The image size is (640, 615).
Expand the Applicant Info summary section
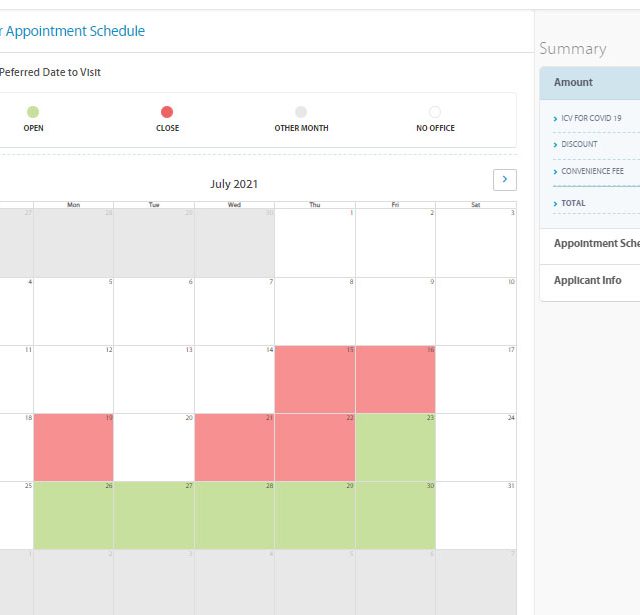coord(588,280)
